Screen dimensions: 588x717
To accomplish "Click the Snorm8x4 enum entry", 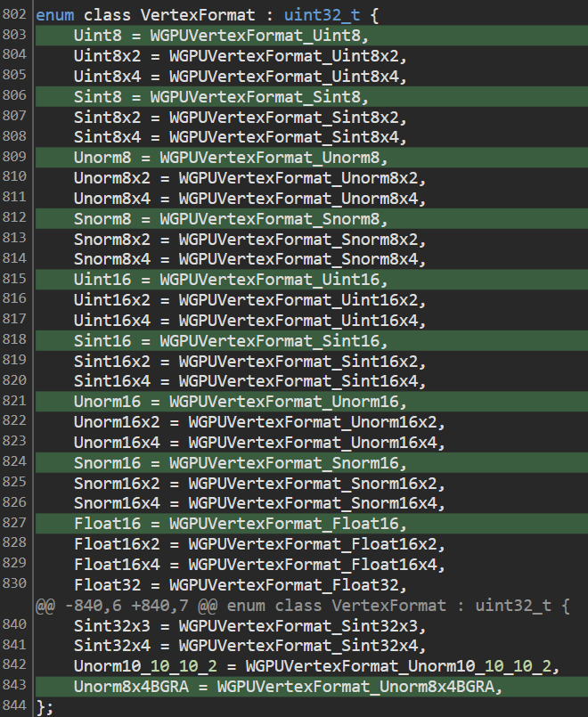I will point(249,259).
